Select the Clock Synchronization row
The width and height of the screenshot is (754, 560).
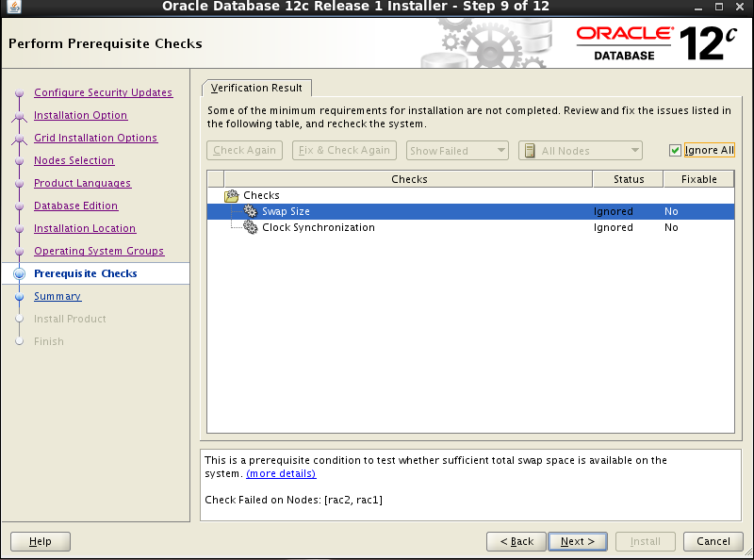pyautogui.click(x=470, y=227)
